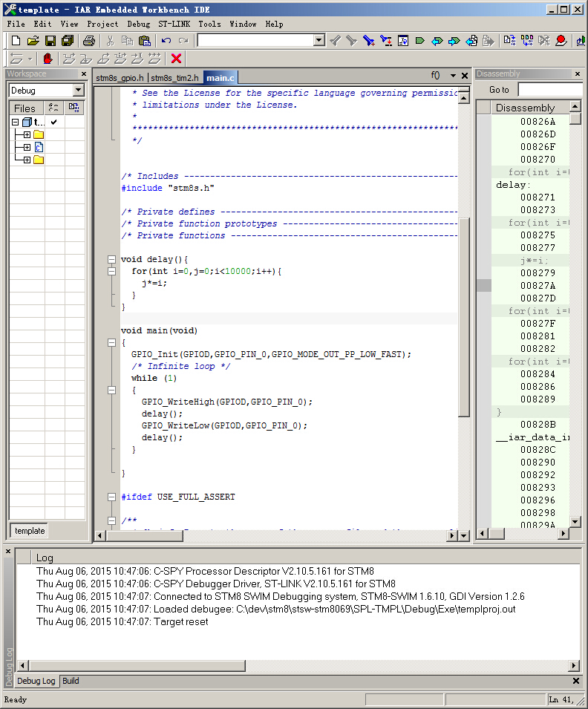Image resolution: width=588 pixels, height=709 pixels.
Task: Collapse the while loop fold marker
Action: tap(112, 391)
